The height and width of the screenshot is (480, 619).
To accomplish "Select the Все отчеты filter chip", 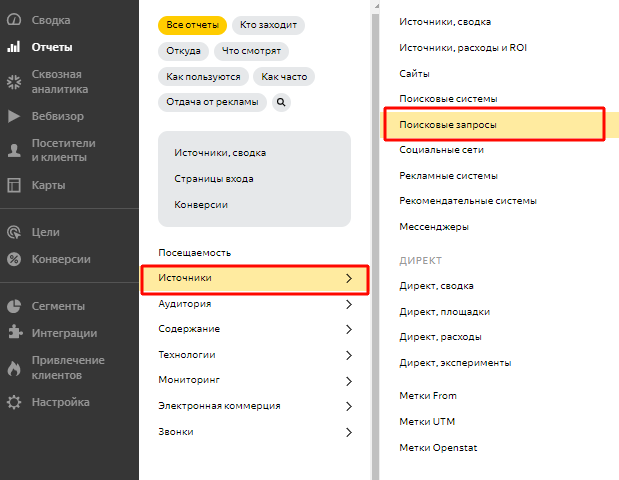I will 191,25.
